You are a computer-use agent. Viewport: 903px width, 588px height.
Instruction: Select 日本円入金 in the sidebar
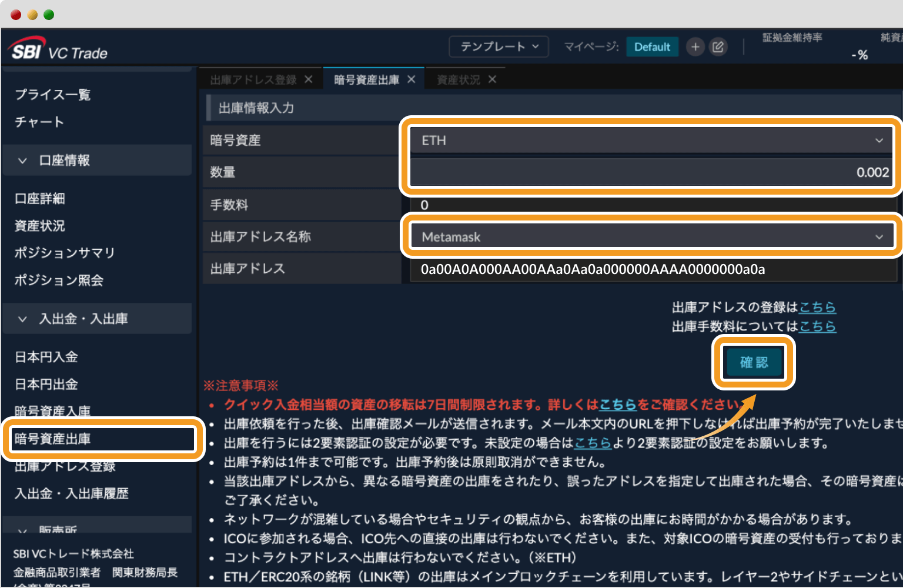(46, 356)
